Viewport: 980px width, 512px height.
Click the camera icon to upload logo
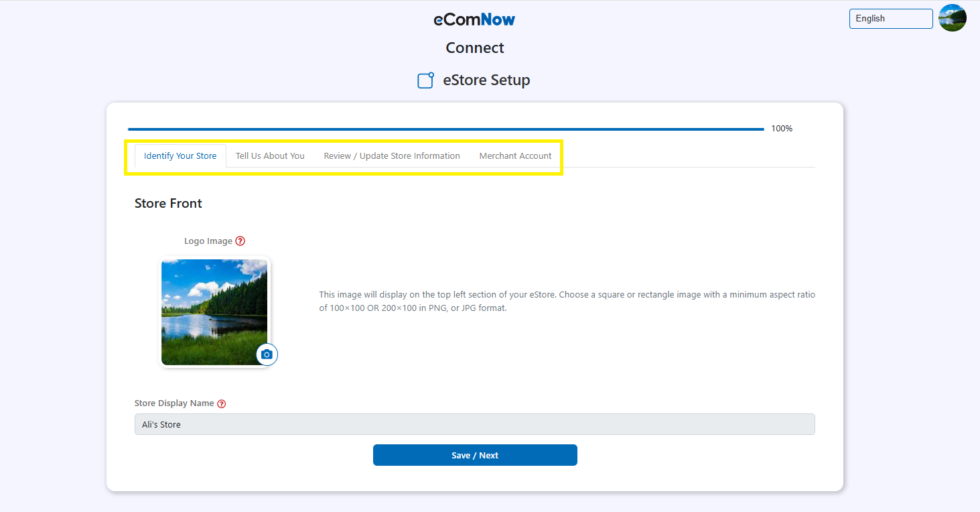267,355
